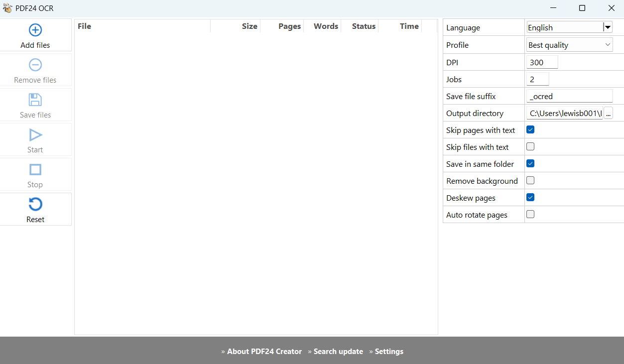
Task: Open About PDF24 Creator link
Action: 264,352
